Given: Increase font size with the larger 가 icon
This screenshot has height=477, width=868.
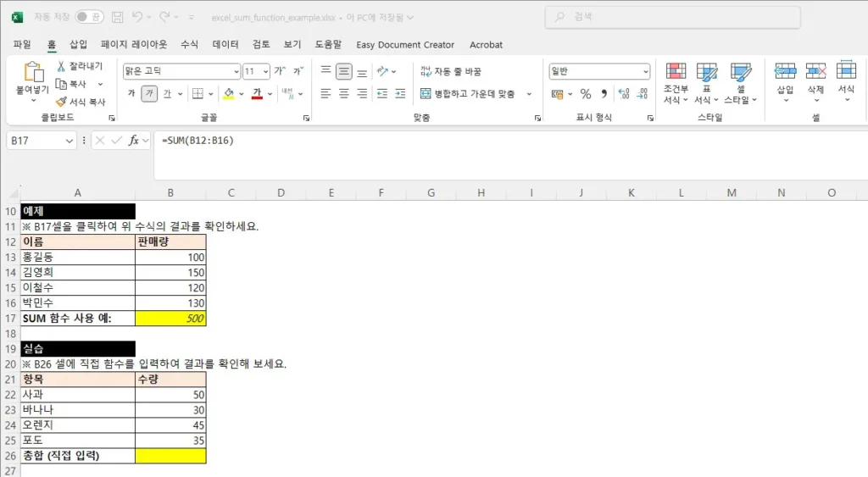Looking at the screenshot, I should [280, 71].
